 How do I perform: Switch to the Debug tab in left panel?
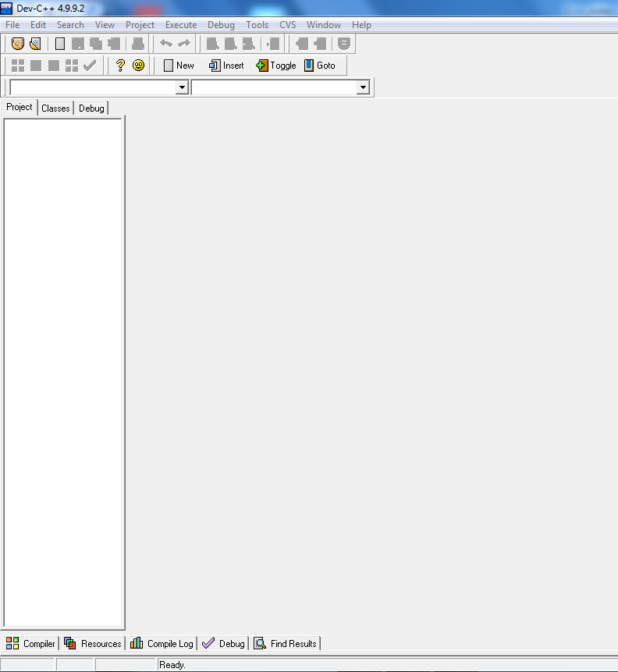(x=91, y=108)
